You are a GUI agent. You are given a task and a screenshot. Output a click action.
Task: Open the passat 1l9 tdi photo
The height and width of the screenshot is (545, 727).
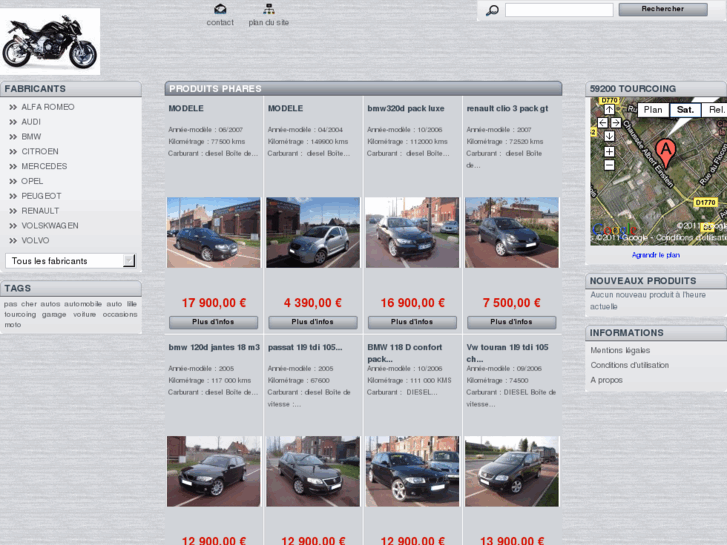(x=313, y=471)
